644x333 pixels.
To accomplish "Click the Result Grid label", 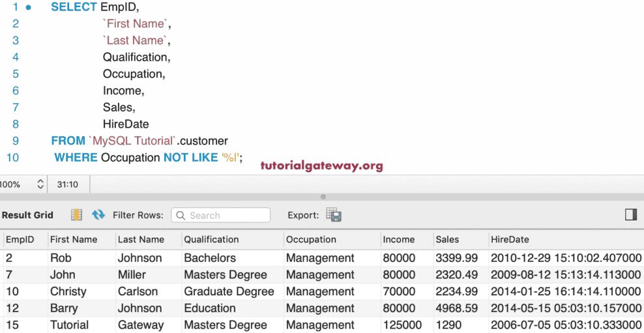I will 27,215.
